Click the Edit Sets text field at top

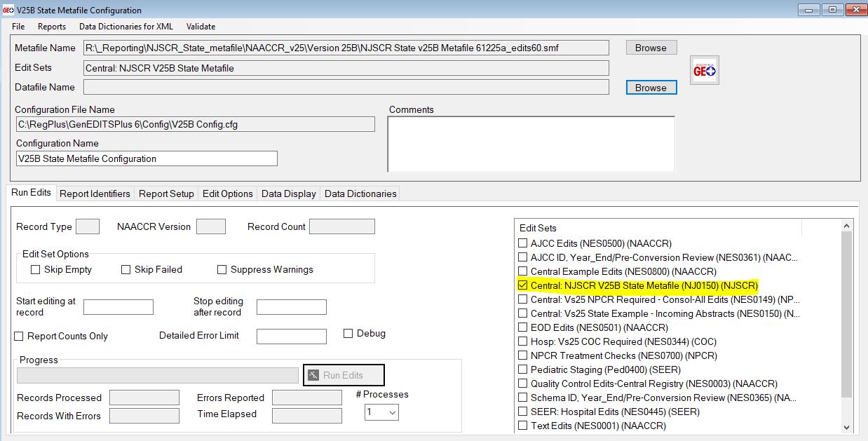(x=346, y=68)
